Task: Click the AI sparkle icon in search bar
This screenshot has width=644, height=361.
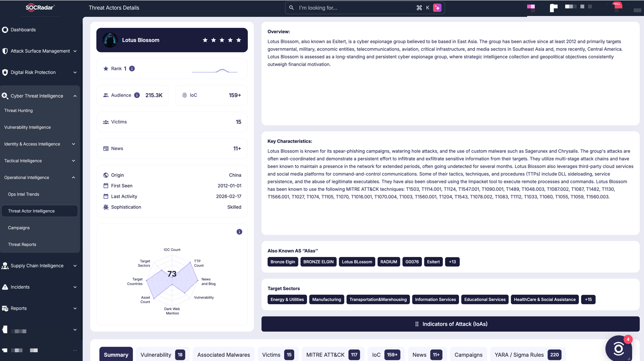Action: coord(437,8)
